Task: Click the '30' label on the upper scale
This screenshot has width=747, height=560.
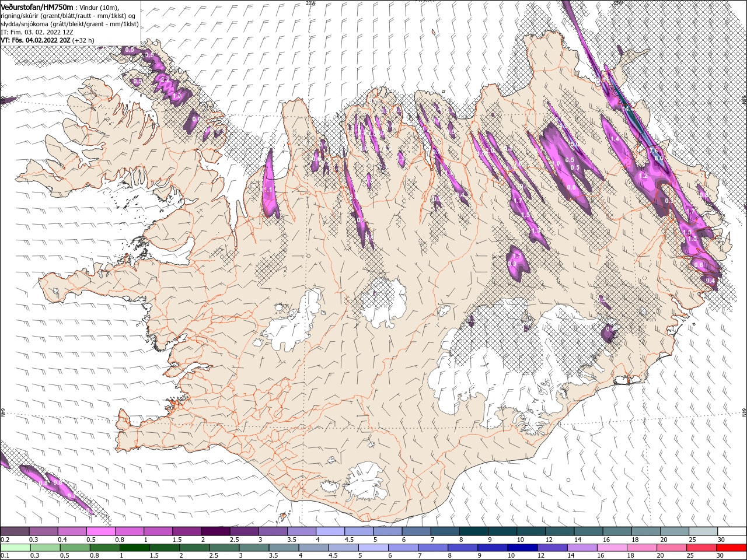Action: pyautogui.click(x=721, y=540)
